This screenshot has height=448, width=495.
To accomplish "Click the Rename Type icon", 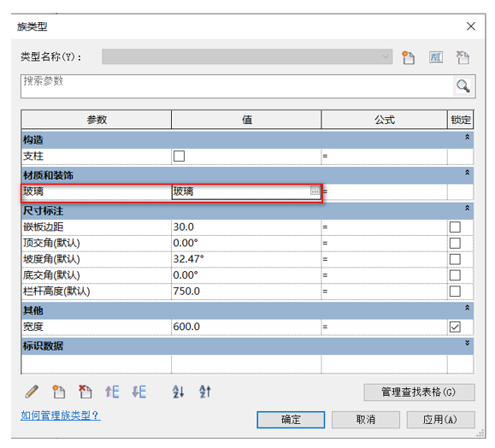I will coord(436,57).
